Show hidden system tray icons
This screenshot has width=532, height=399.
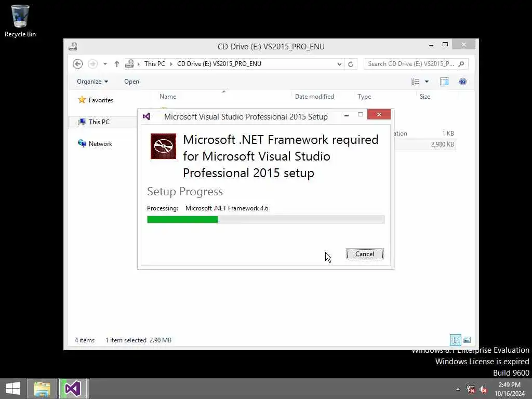[x=458, y=389]
